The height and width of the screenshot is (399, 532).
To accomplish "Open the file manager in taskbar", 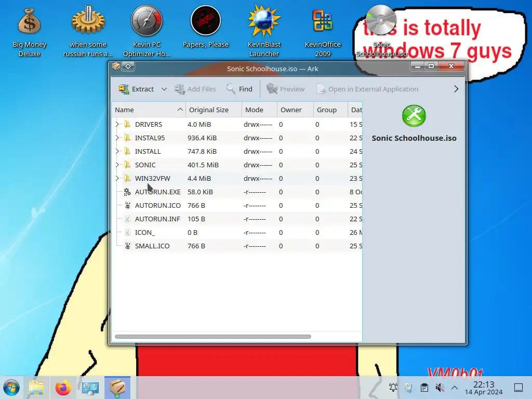I will click(36, 388).
